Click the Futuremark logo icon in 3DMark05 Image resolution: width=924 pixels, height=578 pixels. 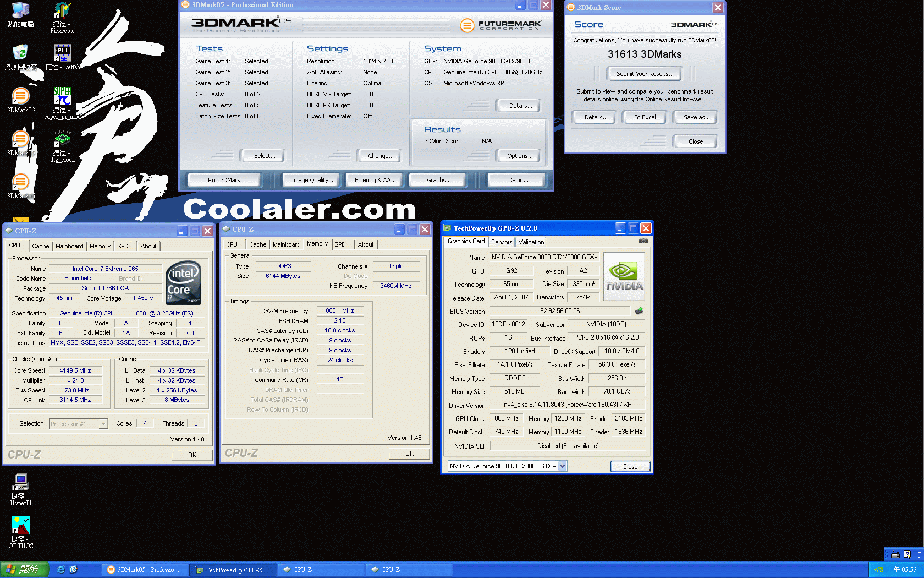click(467, 25)
